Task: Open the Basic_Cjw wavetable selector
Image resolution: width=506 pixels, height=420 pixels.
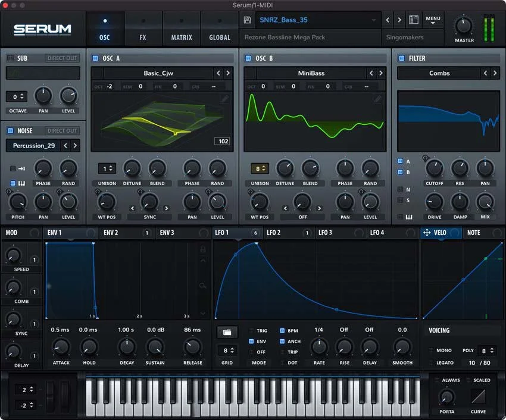Action: [158, 73]
